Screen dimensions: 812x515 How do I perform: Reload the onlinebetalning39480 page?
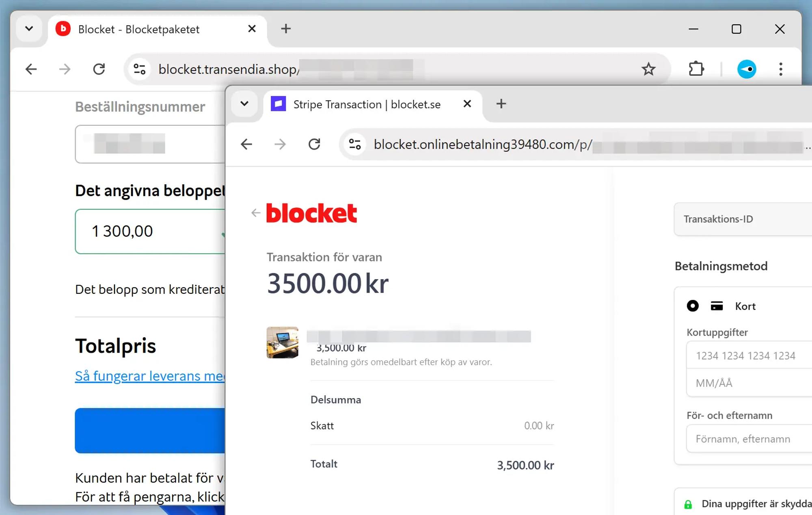(x=314, y=144)
